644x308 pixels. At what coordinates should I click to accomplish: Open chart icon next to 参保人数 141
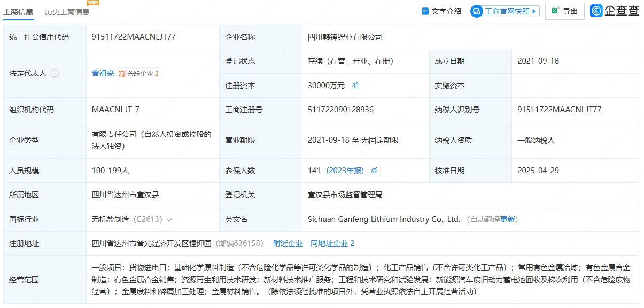[x=375, y=171]
